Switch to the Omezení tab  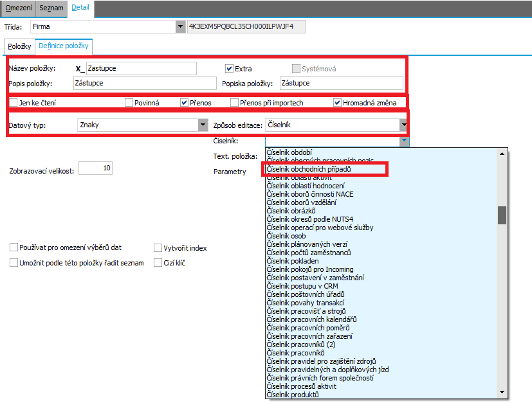pyautogui.click(x=18, y=8)
